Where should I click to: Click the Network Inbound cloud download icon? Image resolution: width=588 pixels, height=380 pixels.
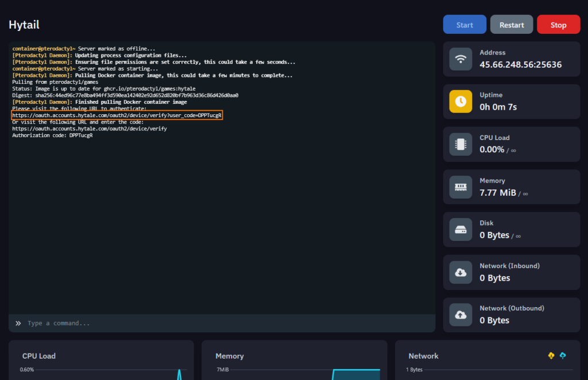[461, 272]
